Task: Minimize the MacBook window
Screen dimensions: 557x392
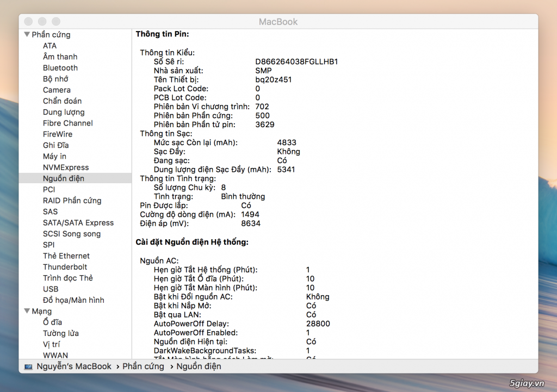Action: coord(42,22)
